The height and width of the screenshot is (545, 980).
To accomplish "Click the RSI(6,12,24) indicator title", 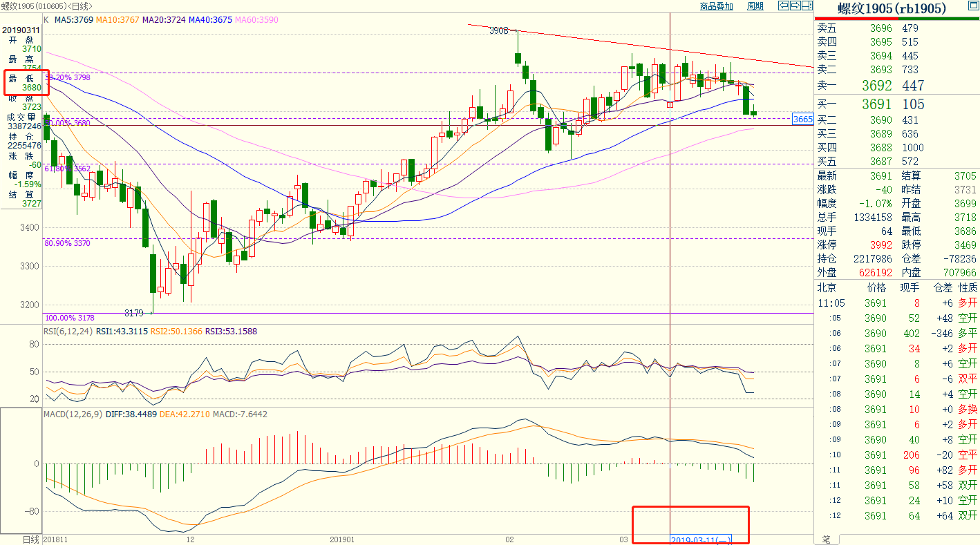I will [x=69, y=332].
